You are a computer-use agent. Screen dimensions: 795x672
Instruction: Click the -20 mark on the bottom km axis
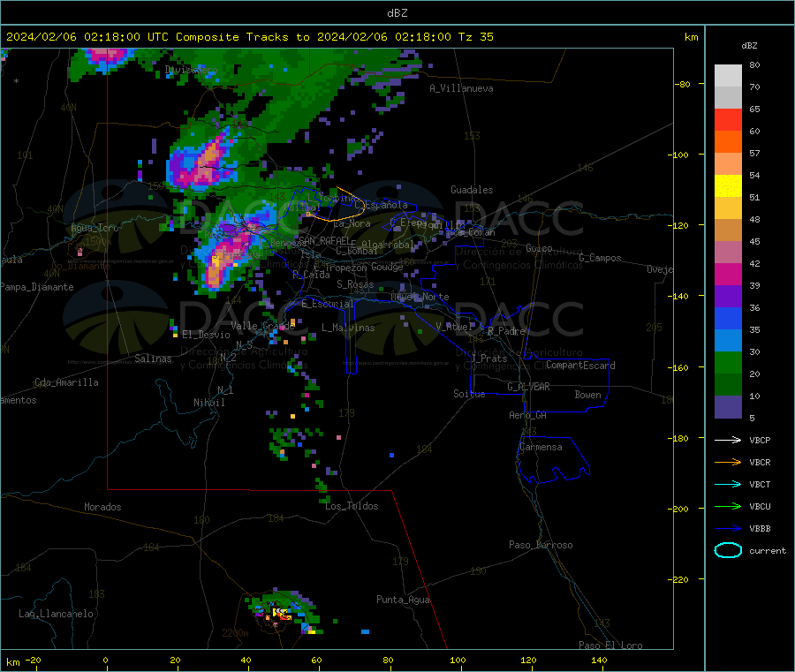point(33,660)
